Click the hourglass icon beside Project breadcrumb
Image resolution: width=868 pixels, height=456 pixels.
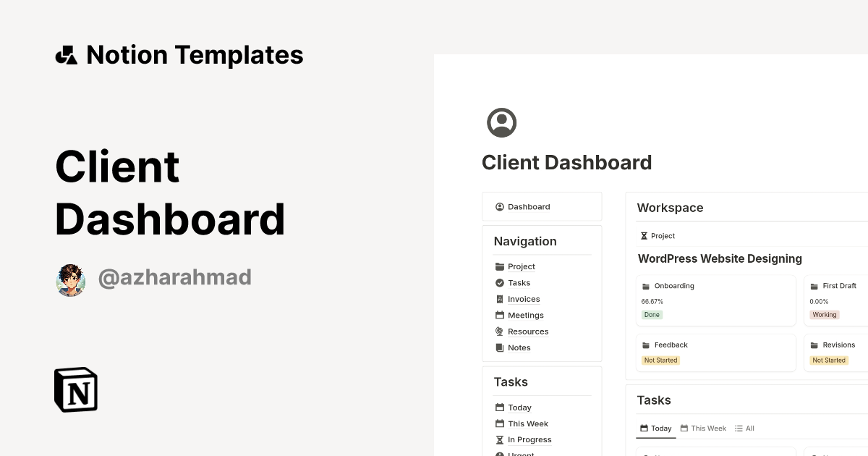click(x=643, y=235)
